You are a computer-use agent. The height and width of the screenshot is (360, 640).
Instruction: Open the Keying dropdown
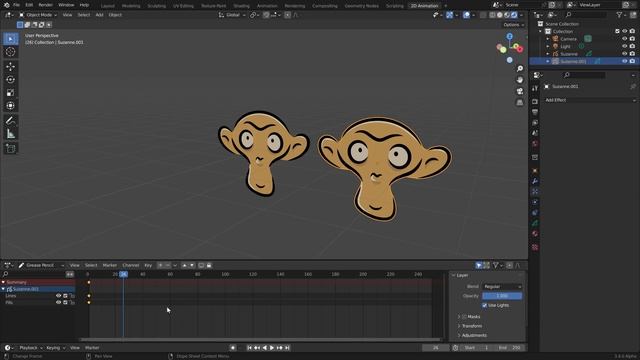point(56,348)
